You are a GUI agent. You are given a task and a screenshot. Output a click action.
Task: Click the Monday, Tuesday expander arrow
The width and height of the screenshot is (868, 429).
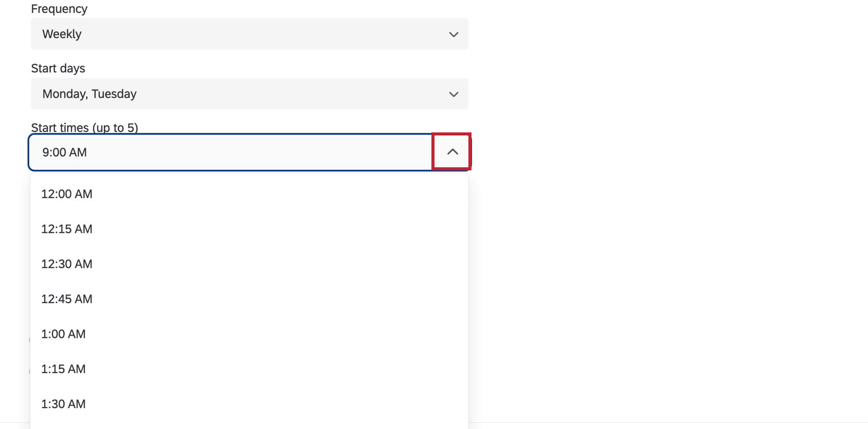pos(453,94)
